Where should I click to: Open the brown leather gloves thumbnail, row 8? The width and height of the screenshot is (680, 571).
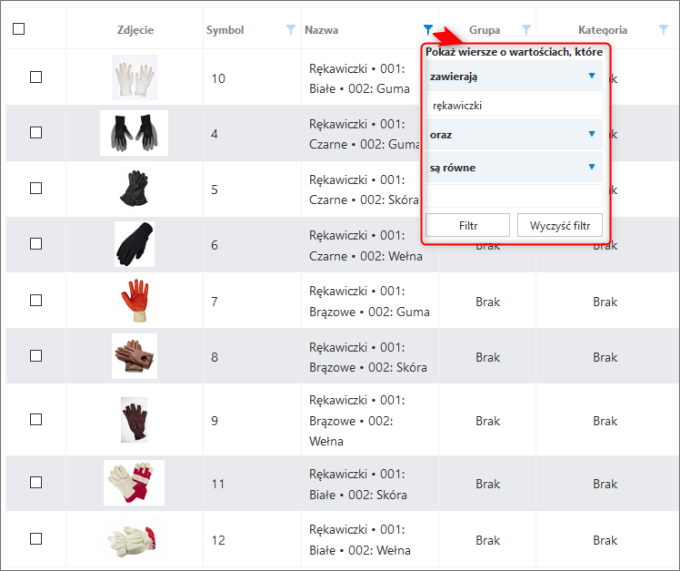tap(134, 356)
